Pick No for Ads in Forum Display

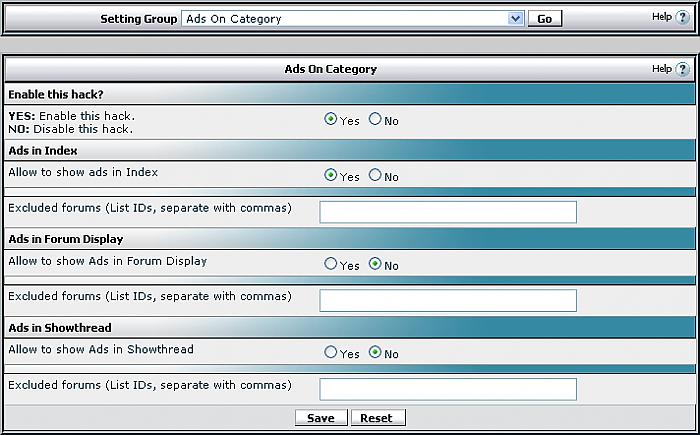point(375,265)
